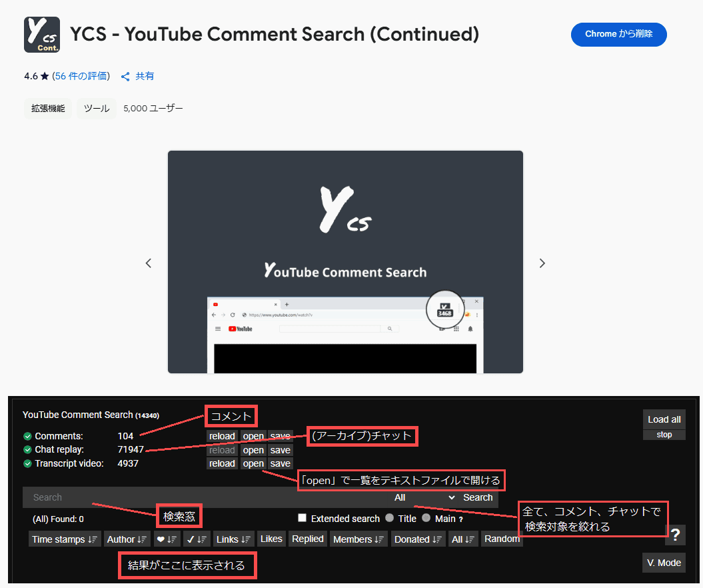Sort results by Members
The image size is (703, 588).
coord(358,539)
